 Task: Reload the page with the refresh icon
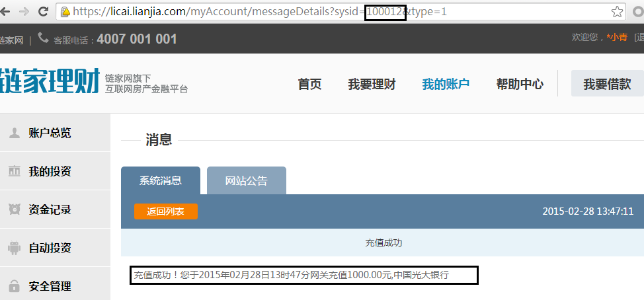point(43,11)
